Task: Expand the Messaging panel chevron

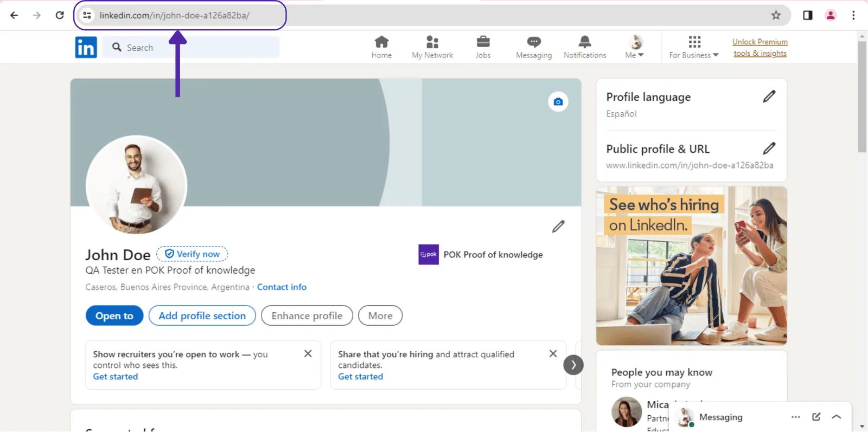Action: [837, 417]
